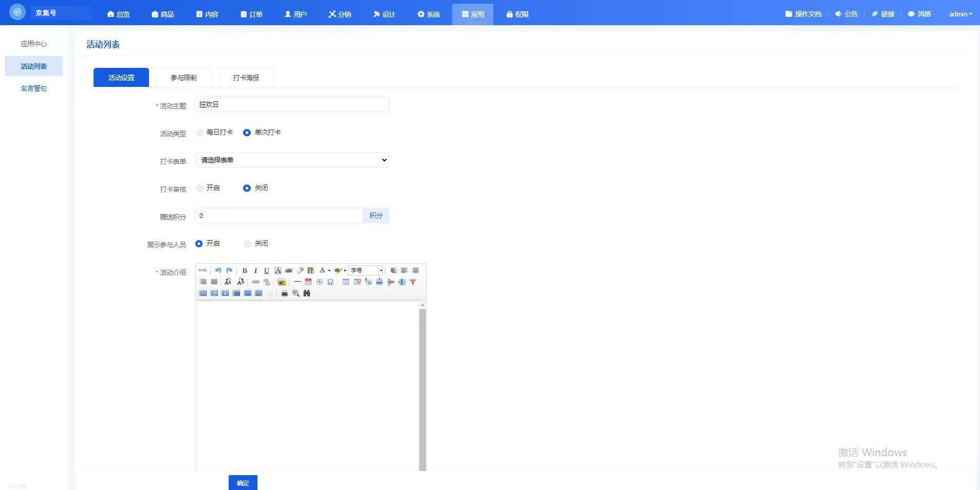The width and height of the screenshot is (980, 490).
Task: Click the italic icon in editor toolbar
Action: pos(255,270)
